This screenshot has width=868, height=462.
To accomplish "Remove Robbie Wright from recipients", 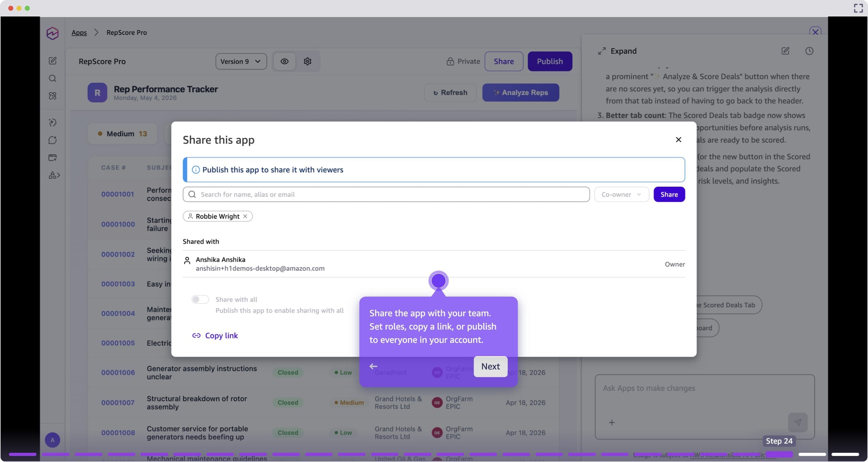I will (245, 216).
